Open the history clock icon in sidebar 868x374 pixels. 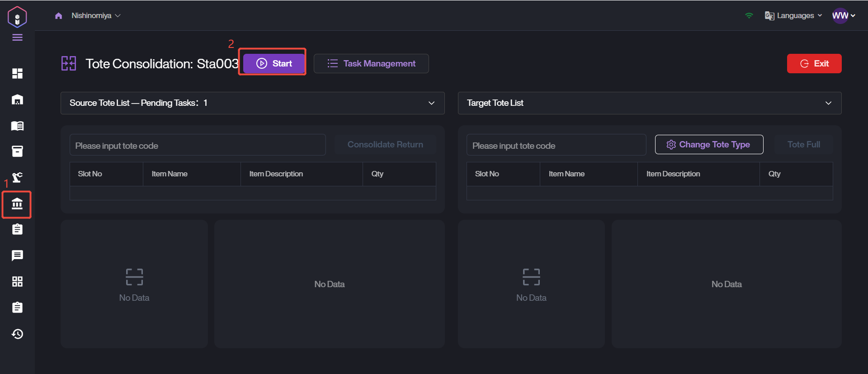(x=17, y=334)
